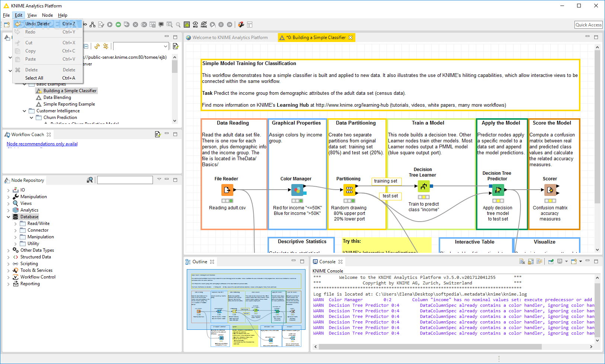Select Simple Reporting Example workflow
Image resolution: width=605 pixels, height=364 pixels.
coord(69,104)
